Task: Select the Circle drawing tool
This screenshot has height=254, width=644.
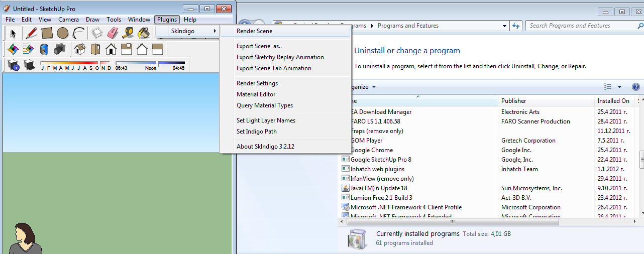Action: tap(62, 33)
